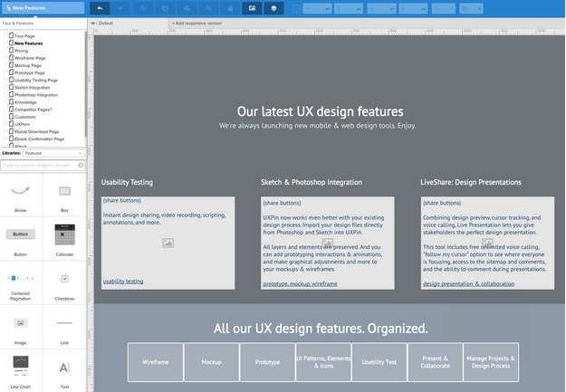566x392 pixels.
Task: Select the Calendar widget
Action: pyautogui.click(x=64, y=239)
